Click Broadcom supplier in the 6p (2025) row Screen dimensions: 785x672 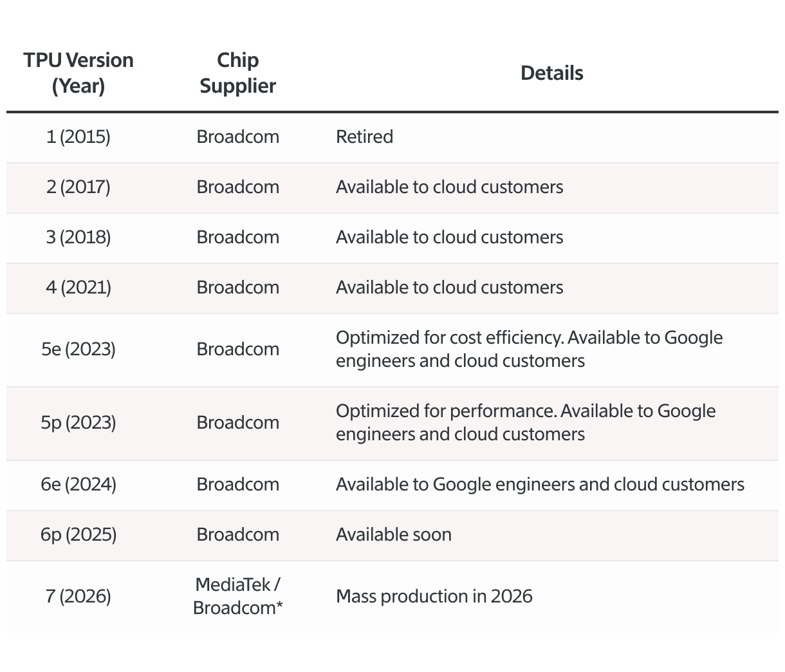(237, 534)
